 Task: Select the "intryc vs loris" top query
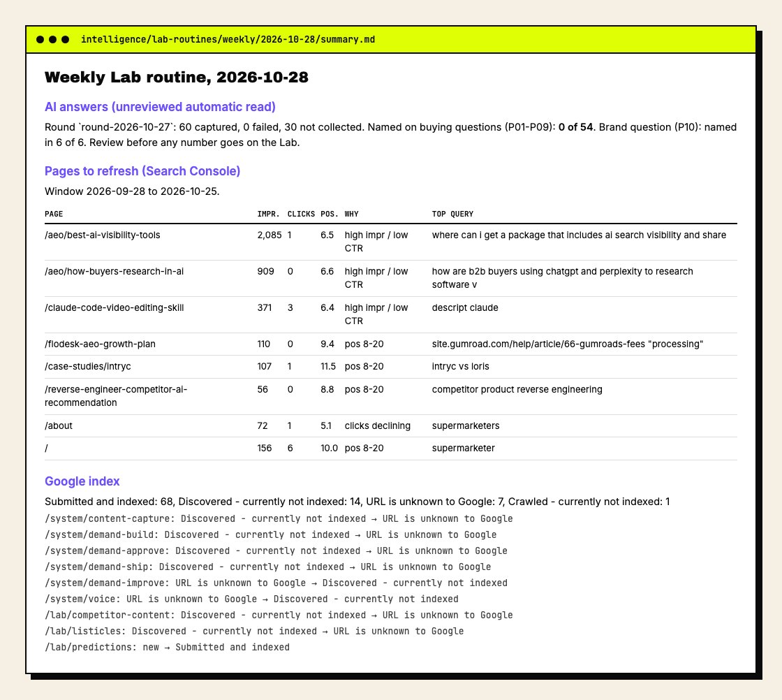pyautogui.click(x=461, y=367)
